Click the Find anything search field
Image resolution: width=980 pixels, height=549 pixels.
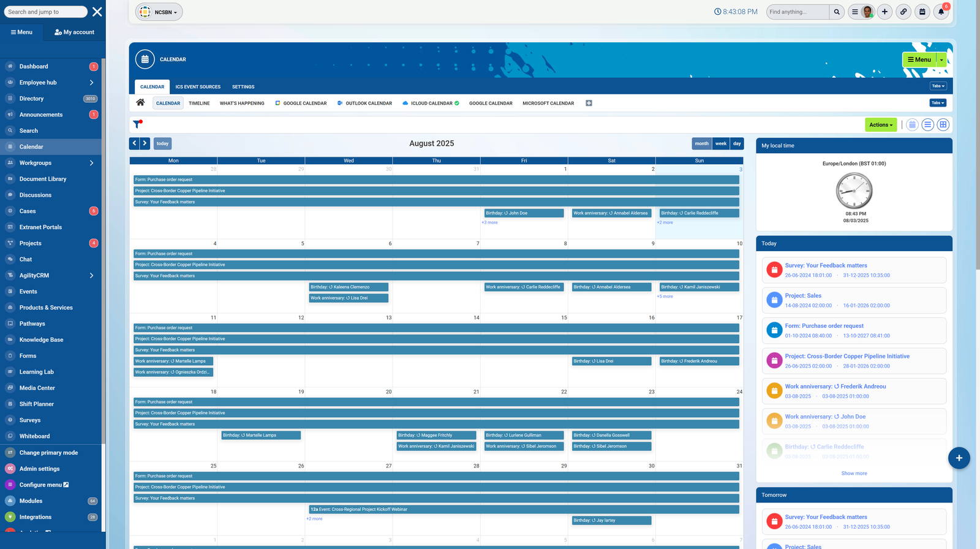pyautogui.click(x=797, y=12)
